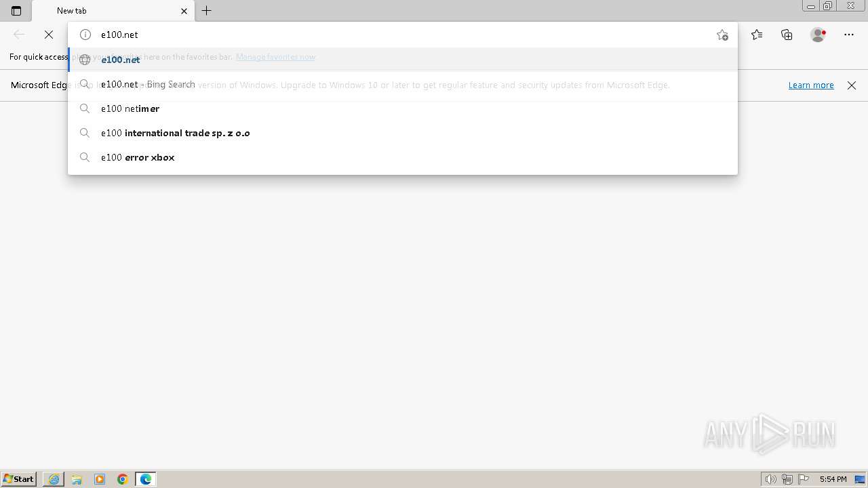Screen dimensions: 868x488
Task: Open the Learn more link
Action: pyautogui.click(x=811, y=85)
